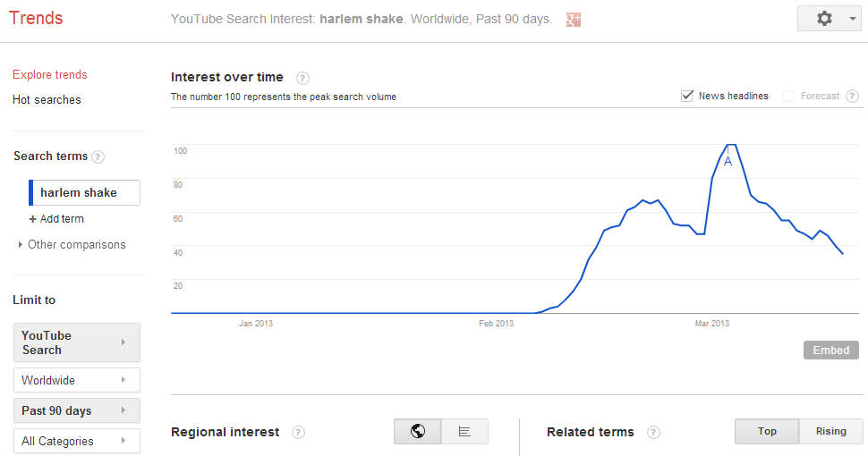Open help next to Interest over time

(x=302, y=78)
